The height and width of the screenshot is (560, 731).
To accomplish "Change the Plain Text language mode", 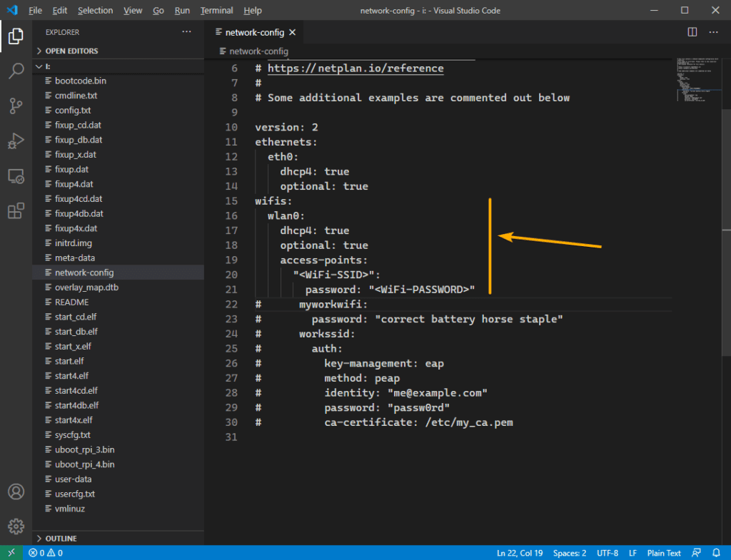I will [x=664, y=553].
